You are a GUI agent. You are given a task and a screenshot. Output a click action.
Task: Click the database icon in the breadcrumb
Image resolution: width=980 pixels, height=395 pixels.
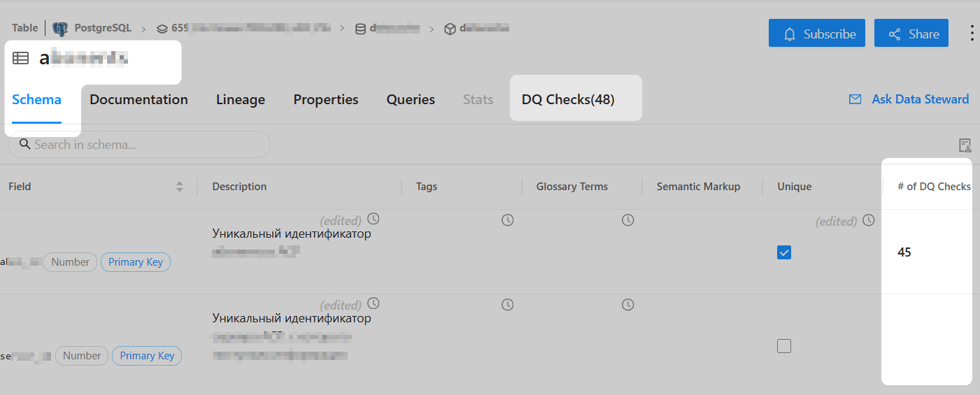(360, 29)
